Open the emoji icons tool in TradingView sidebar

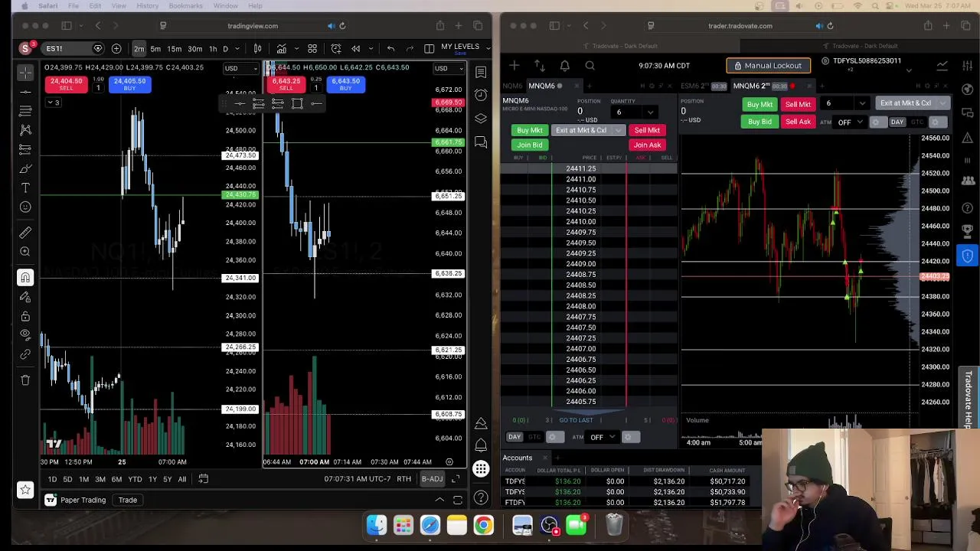25,207
